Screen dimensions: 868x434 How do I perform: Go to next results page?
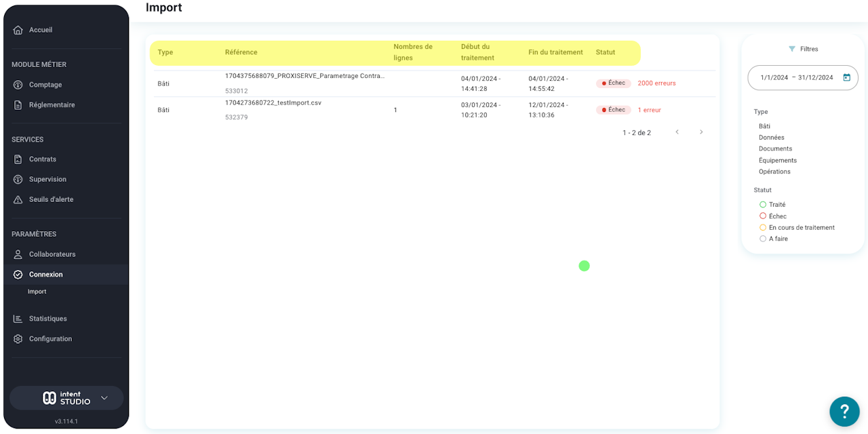[701, 132]
